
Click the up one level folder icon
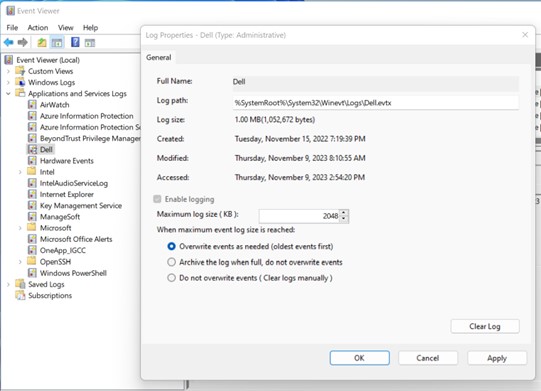[42, 42]
